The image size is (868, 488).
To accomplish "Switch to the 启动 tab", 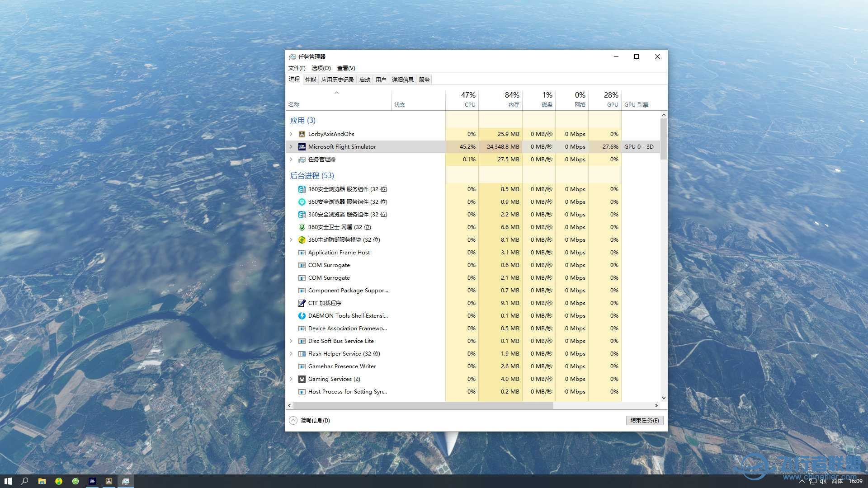I will [365, 80].
